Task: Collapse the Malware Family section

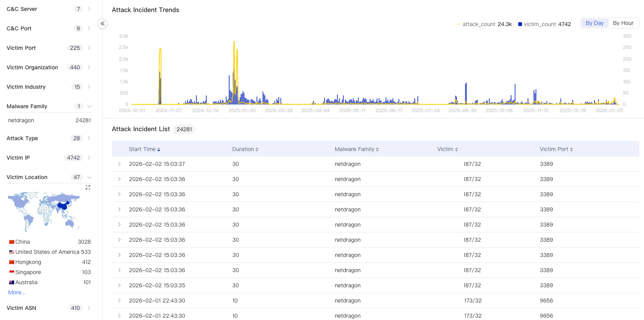Action: (89, 106)
